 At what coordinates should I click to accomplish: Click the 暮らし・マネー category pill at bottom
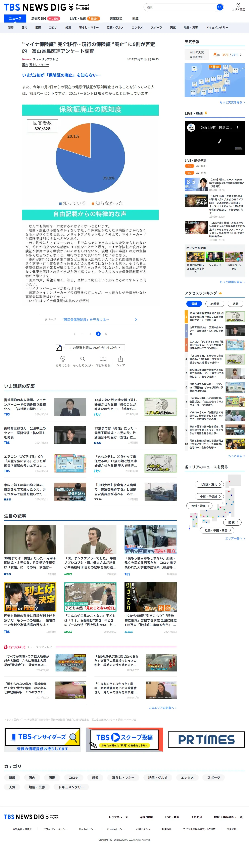click(x=123, y=777)
